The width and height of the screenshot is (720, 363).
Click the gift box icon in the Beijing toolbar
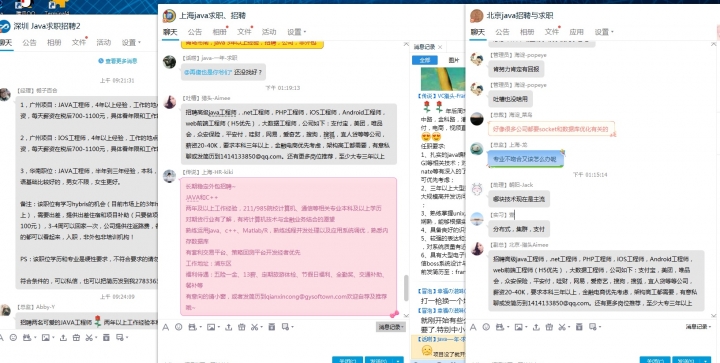point(549,327)
